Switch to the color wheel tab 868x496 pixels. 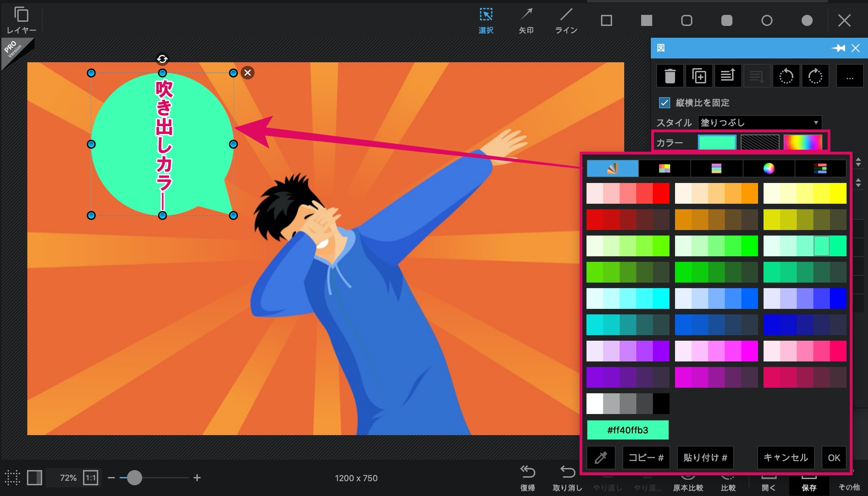click(x=769, y=168)
